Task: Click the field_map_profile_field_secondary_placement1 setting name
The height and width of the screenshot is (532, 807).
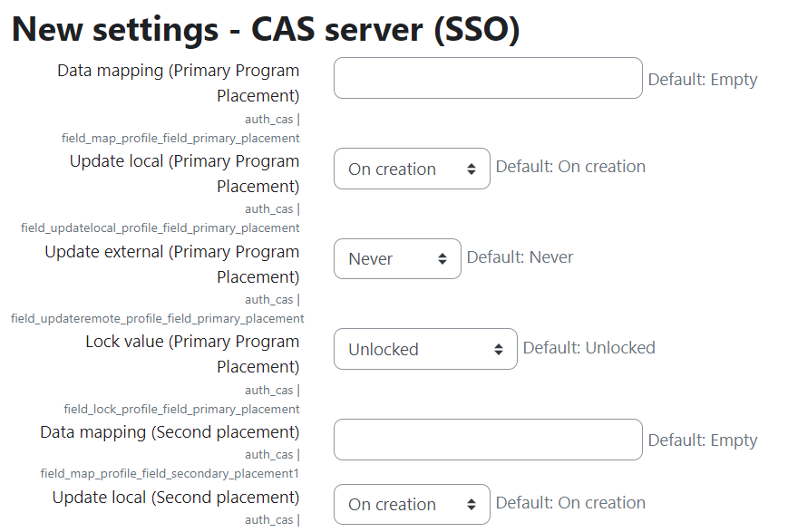Action: click(170, 473)
